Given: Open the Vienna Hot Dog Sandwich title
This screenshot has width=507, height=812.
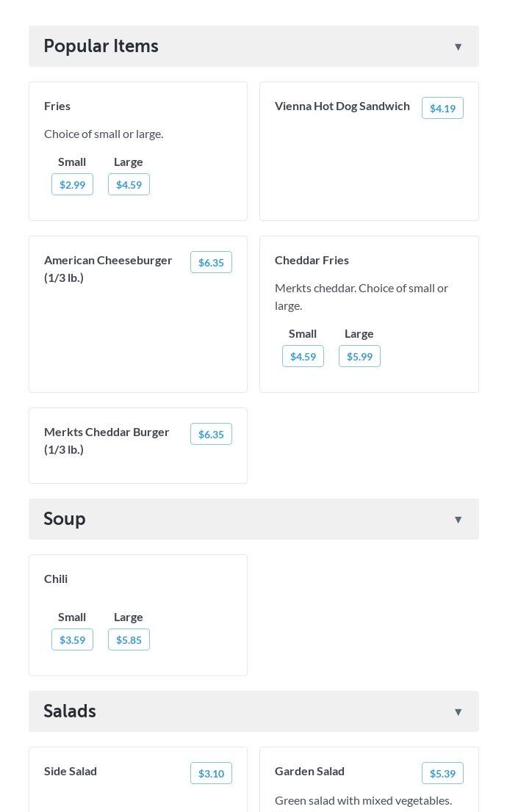Looking at the screenshot, I should [x=342, y=106].
